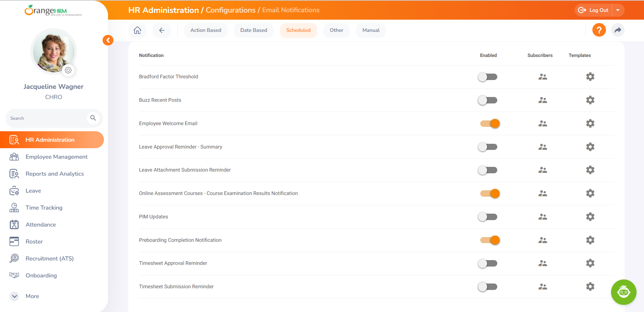644x312 pixels.
Task: Disable Employee Welcome Email notification
Action: 489,124
